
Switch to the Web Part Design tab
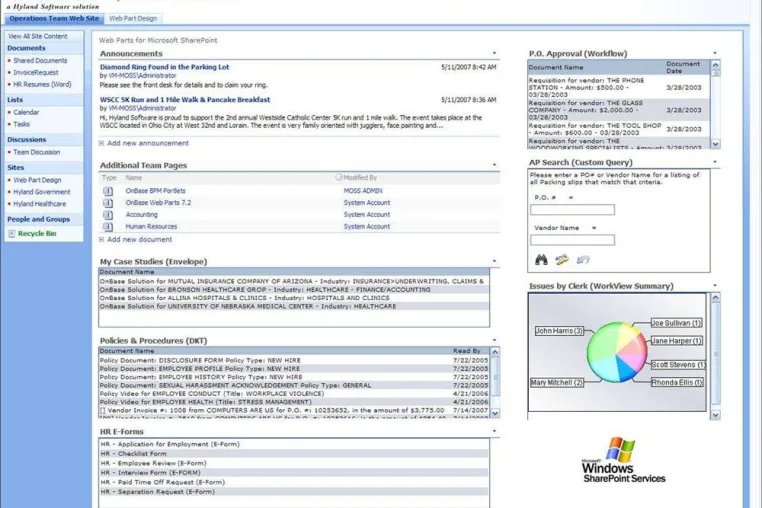click(133, 18)
